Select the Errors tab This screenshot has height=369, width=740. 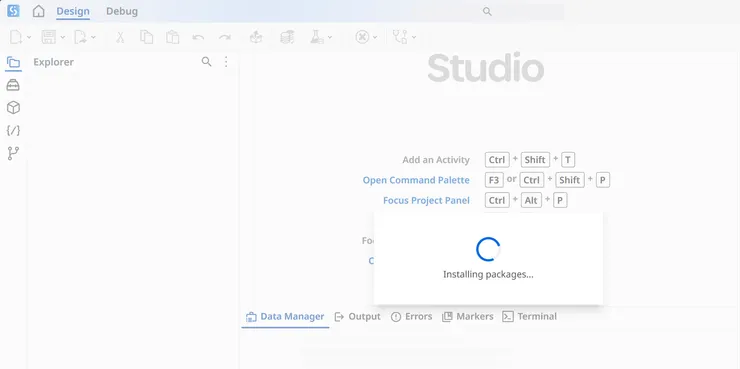(x=412, y=317)
